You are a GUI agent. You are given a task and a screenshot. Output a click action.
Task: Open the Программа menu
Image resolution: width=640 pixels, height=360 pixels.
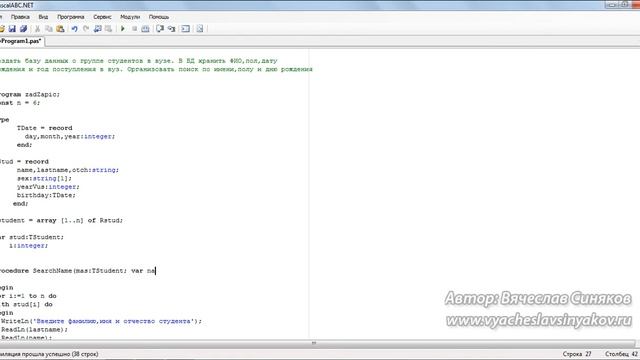(x=71, y=17)
